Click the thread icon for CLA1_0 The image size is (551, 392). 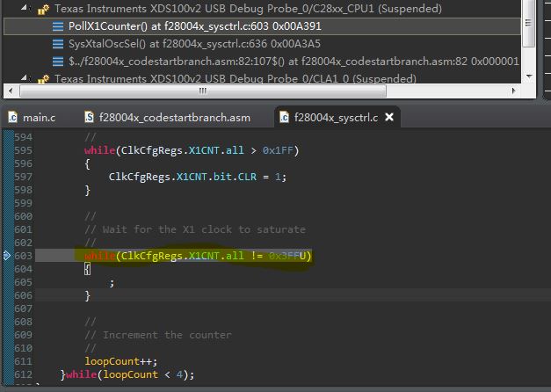pos(43,79)
